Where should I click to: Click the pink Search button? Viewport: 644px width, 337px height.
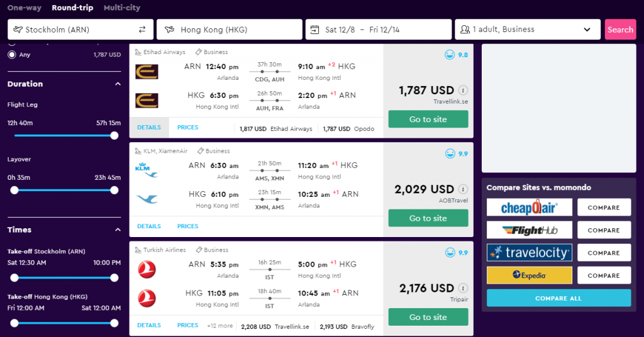coord(620,30)
